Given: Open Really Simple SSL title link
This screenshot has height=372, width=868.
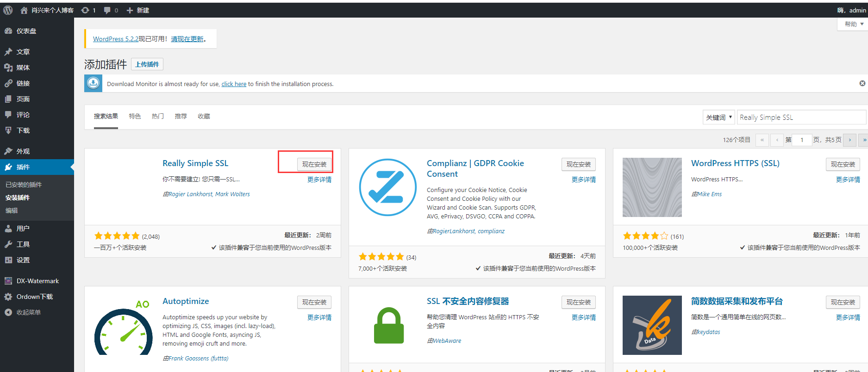Looking at the screenshot, I should point(195,163).
